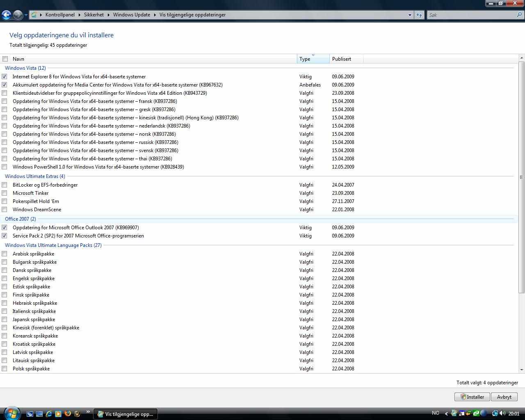Image resolution: width=525 pixels, height=420 pixels.
Task: Click the magnifier icon in the search box
Action: click(x=520, y=15)
